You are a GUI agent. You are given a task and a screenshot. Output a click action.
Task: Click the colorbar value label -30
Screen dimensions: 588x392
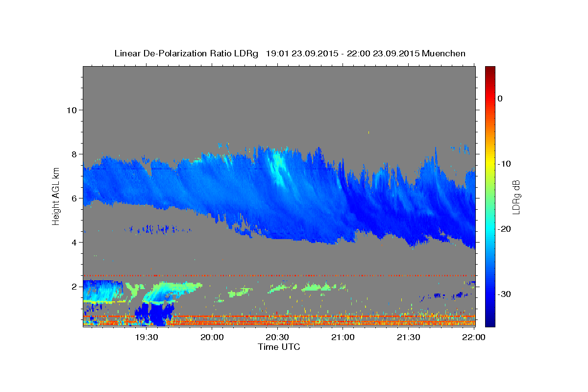click(x=505, y=294)
